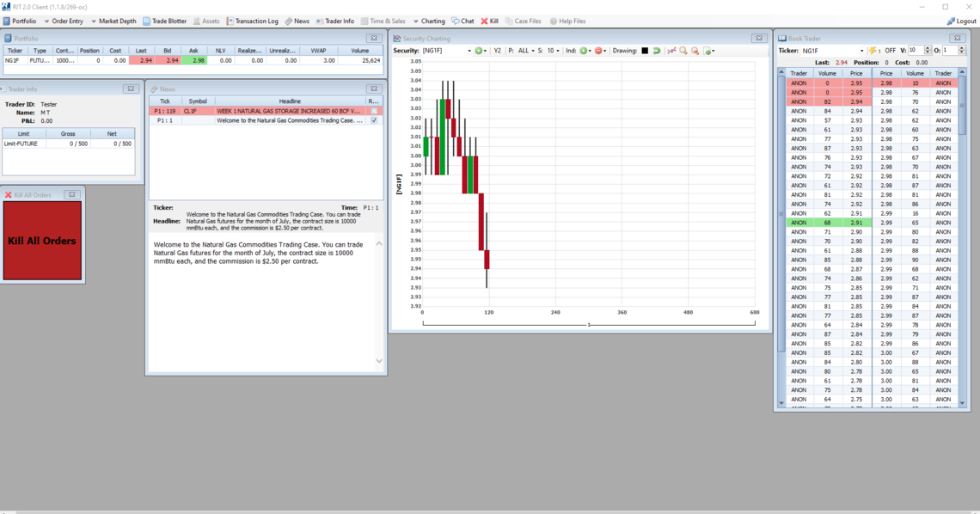Open the Transaction Log
The width and height of the screenshot is (980, 514).
[x=252, y=21]
